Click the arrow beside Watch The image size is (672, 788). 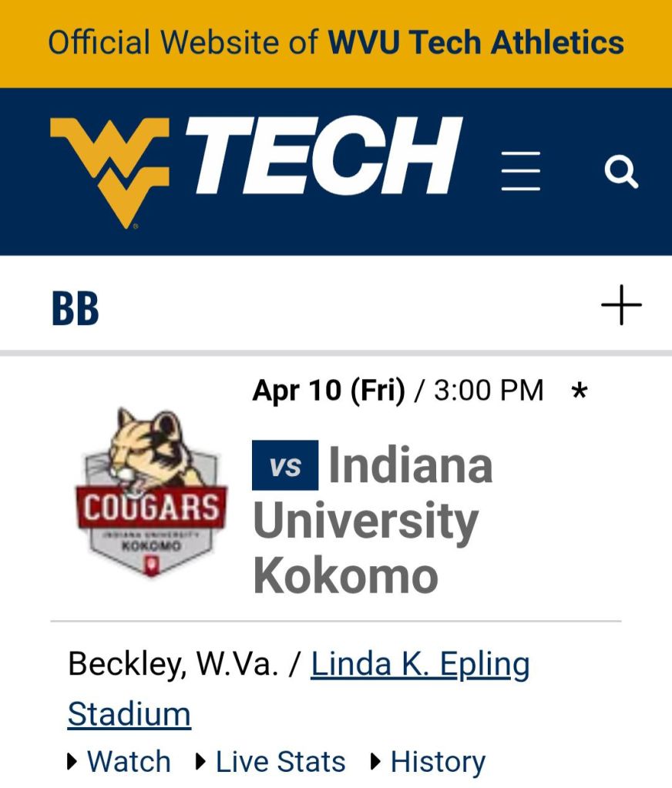(72, 762)
